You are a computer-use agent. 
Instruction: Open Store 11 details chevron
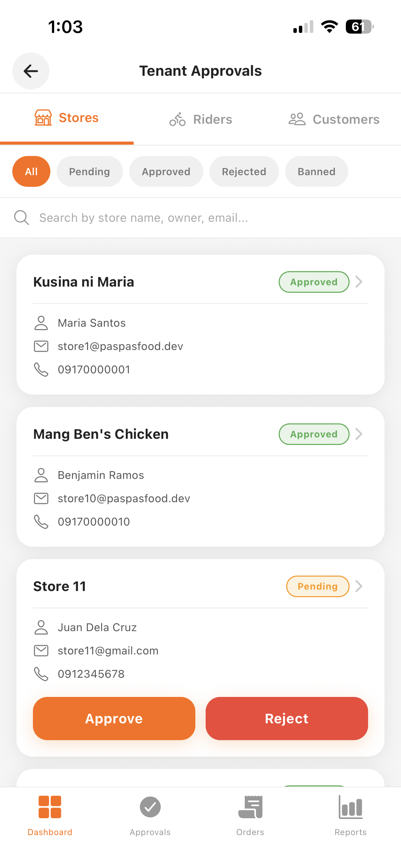pyautogui.click(x=359, y=586)
